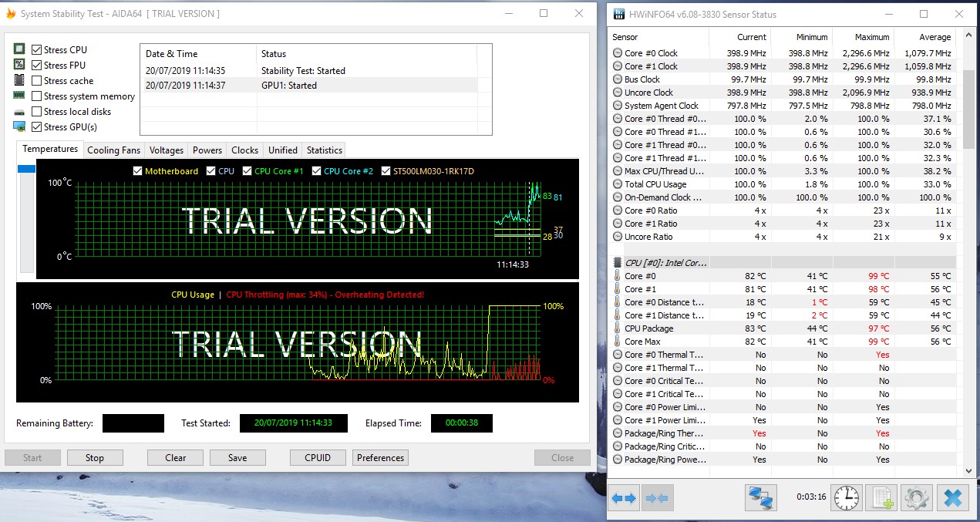
Task: Enable the Stress cache checkbox
Action: click(37, 81)
